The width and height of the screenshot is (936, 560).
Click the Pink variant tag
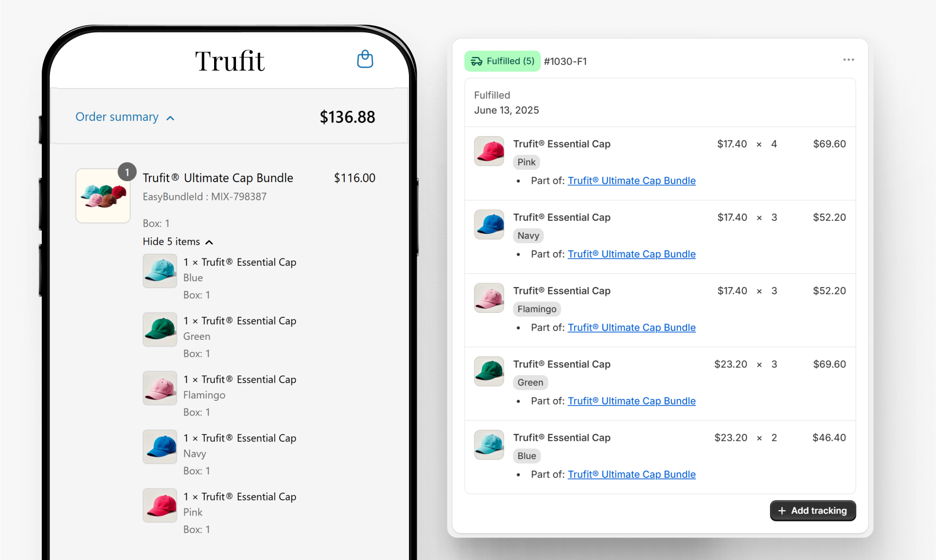pos(526,163)
